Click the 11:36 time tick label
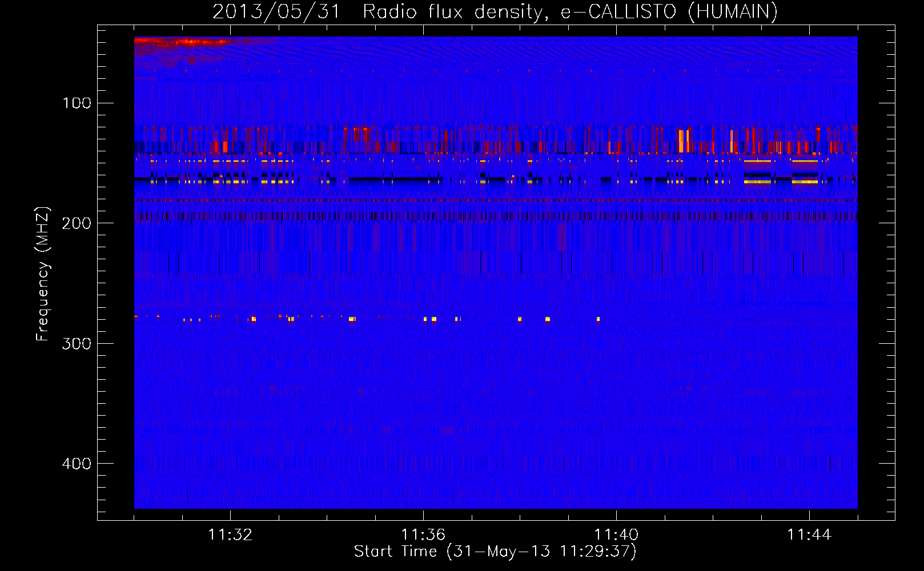This screenshot has height=571, width=924. (x=423, y=535)
